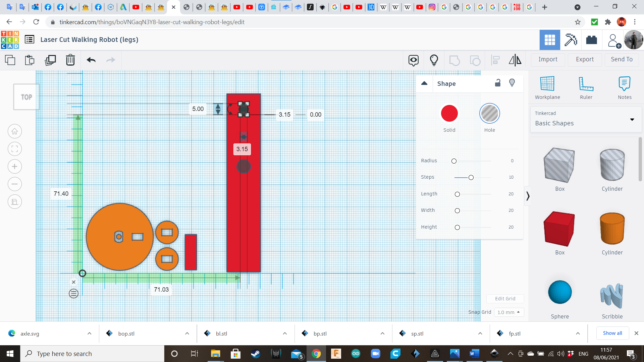The image size is (644, 362).
Task: Select the Workplane tool in toolbar
Action: (x=547, y=86)
